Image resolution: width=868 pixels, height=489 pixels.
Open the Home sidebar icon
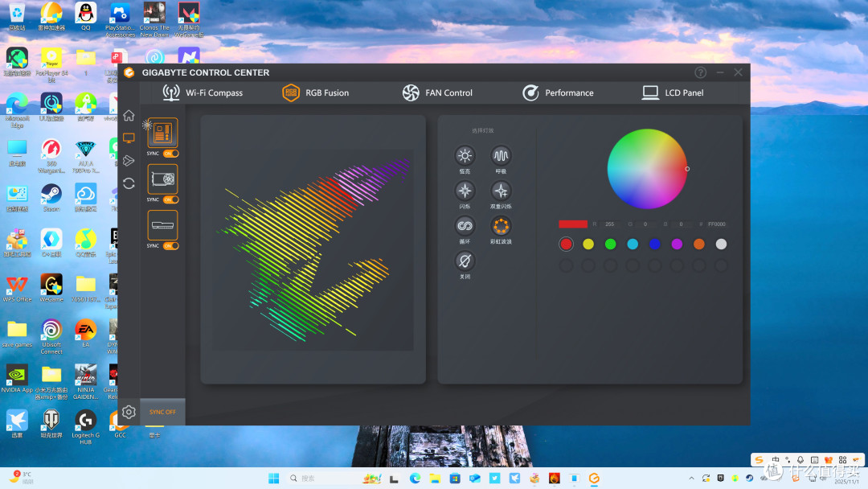(x=129, y=115)
